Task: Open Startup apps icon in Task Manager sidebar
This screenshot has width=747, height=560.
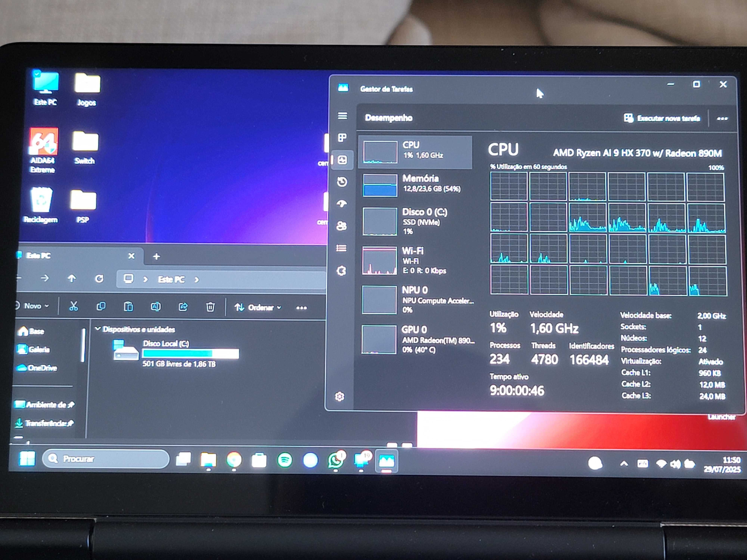Action: coord(342,203)
